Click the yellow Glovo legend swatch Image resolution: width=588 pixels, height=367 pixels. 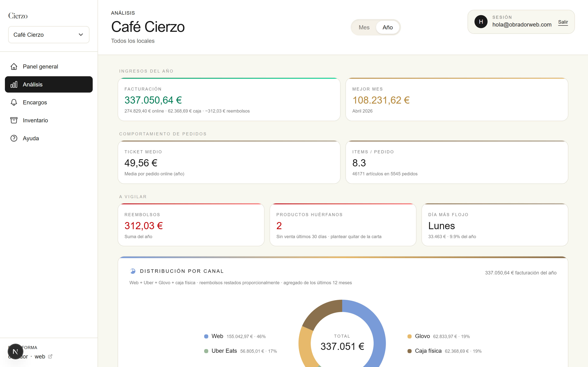point(409,336)
